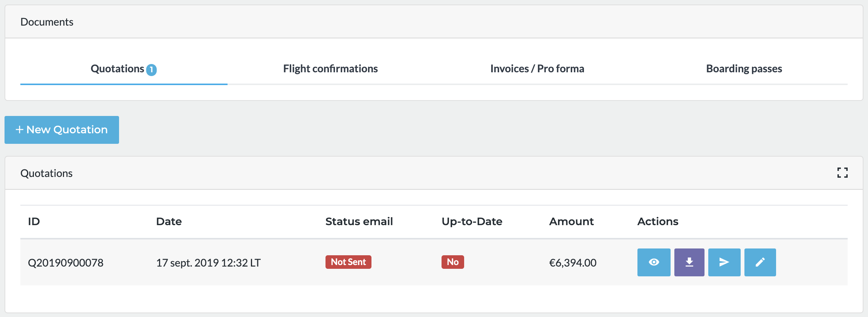Edit the quotation using the pencil icon

coord(760,262)
